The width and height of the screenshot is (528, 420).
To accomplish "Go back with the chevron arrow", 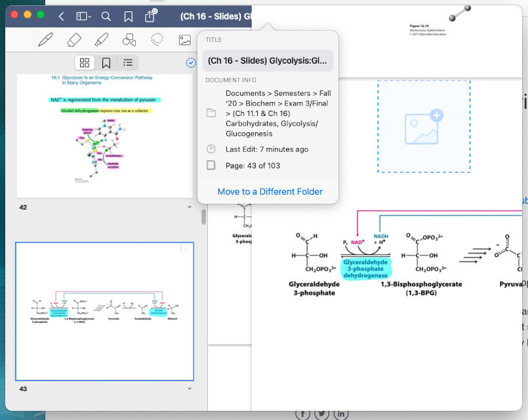I will coord(61,16).
